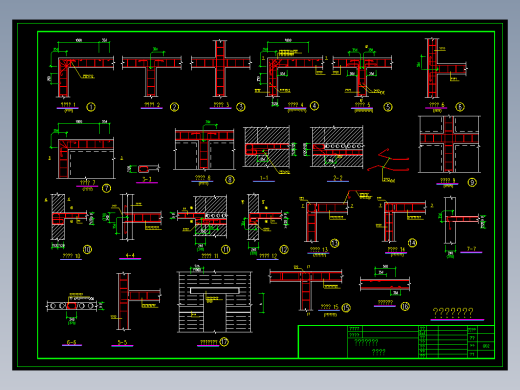Click circled detail number 7 marker
520x390 pixels.
106,188
